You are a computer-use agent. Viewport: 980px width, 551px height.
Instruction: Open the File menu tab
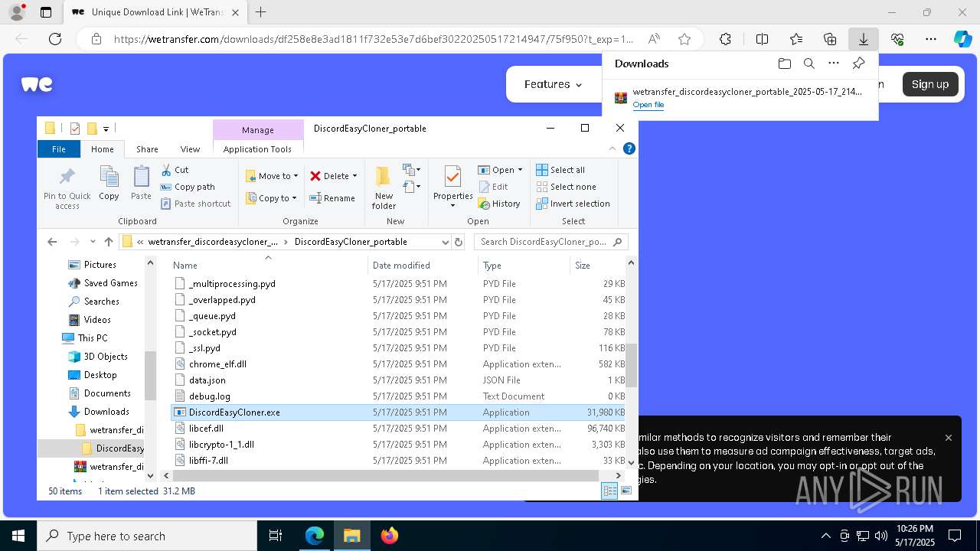pyautogui.click(x=59, y=149)
